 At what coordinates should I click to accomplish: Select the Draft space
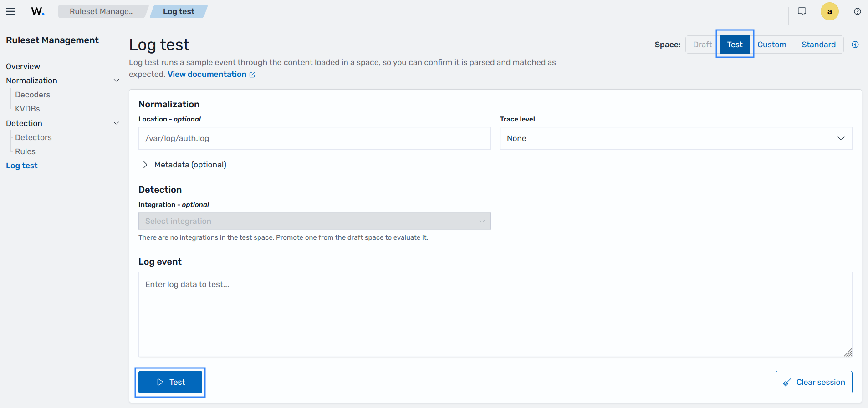tap(702, 45)
